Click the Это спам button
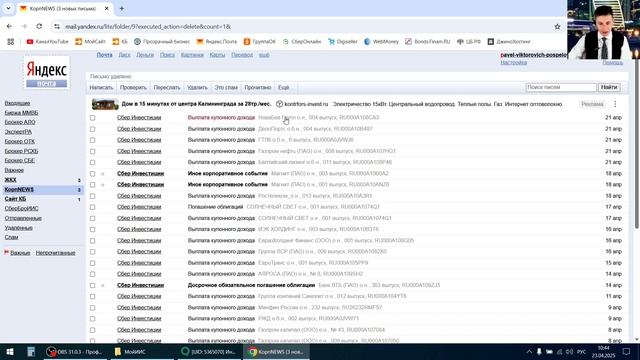Image resolution: width=640 pixels, height=360 pixels. [226, 87]
